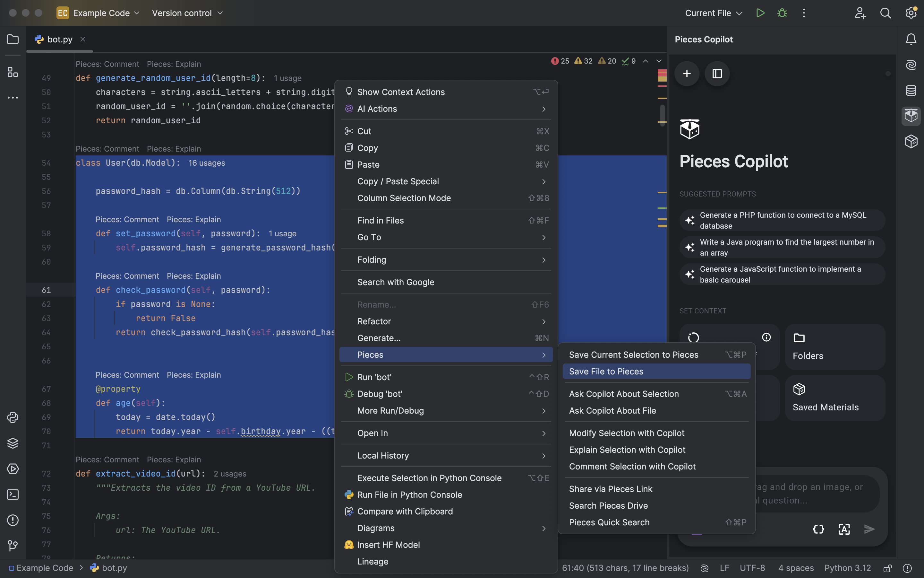Expand the Folding submenu
This screenshot has width=924, height=578.
pos(446,260)
